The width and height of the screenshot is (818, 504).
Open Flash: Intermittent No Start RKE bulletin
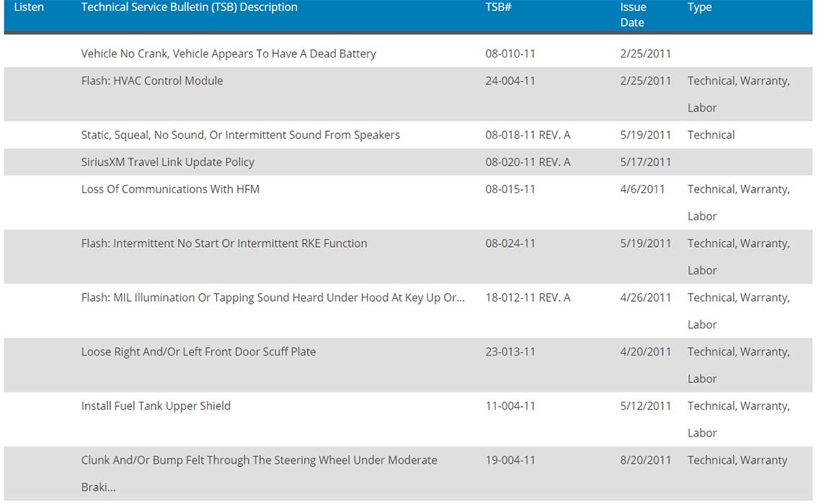point(224,243)
